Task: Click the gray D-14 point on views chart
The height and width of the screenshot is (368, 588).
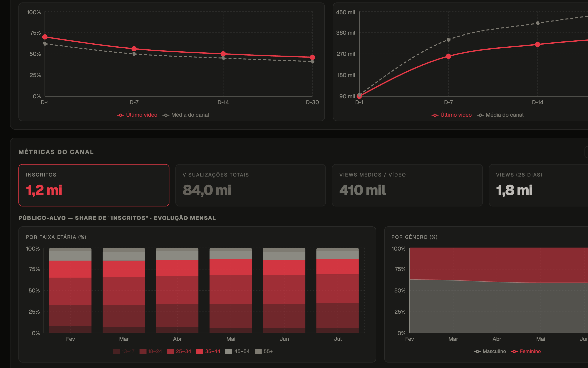Action: 538,23
